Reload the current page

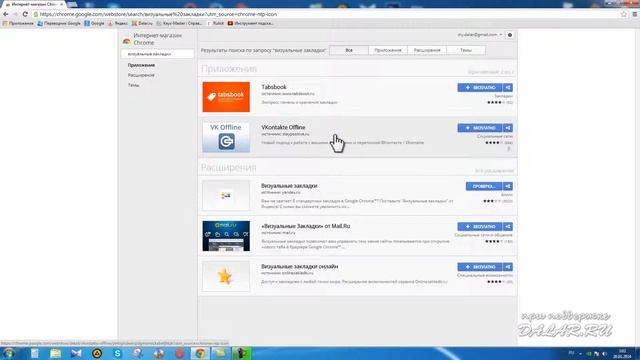(x=25, y=14)
